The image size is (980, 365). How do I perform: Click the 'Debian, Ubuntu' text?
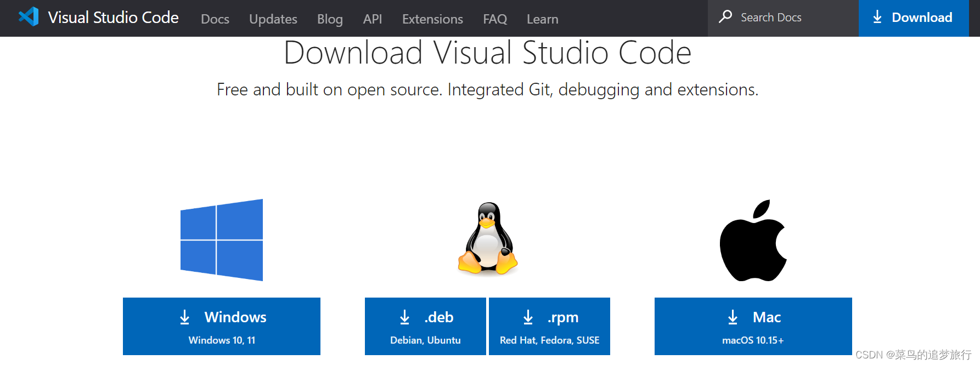coord(425,340)
